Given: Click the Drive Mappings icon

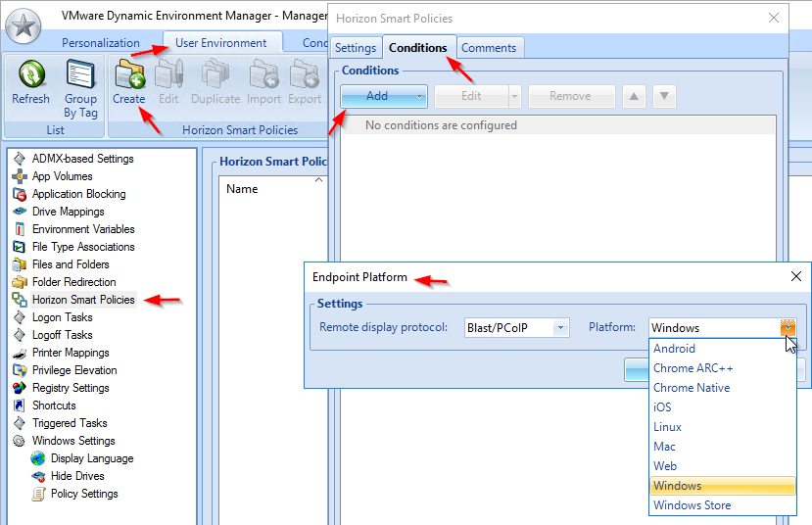Looking at the screenshot, I should [x=20, y=212].
